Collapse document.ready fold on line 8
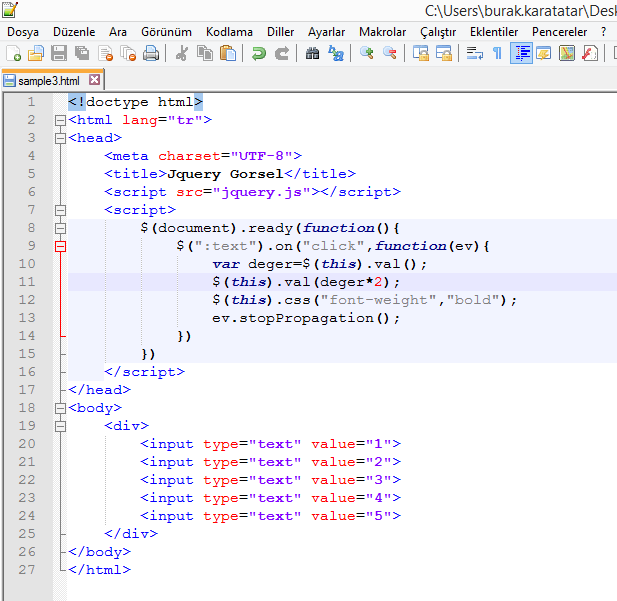 (x=60, y=229)
